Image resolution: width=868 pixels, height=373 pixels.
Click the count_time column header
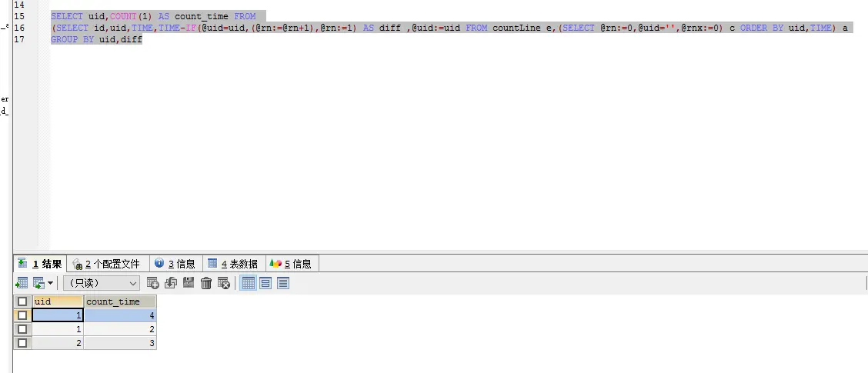point(120,301)
